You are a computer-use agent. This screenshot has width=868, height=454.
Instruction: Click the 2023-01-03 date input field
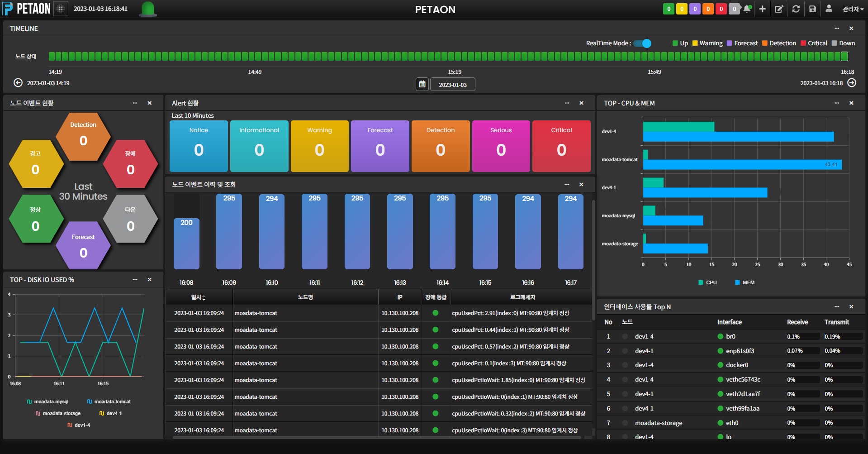(x=452, y=85)
